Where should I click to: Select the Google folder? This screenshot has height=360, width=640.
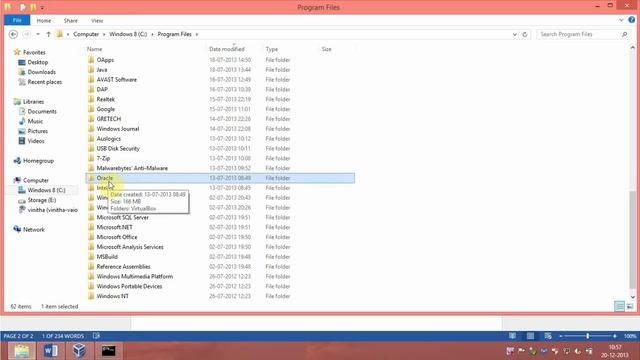coord(106,109)
